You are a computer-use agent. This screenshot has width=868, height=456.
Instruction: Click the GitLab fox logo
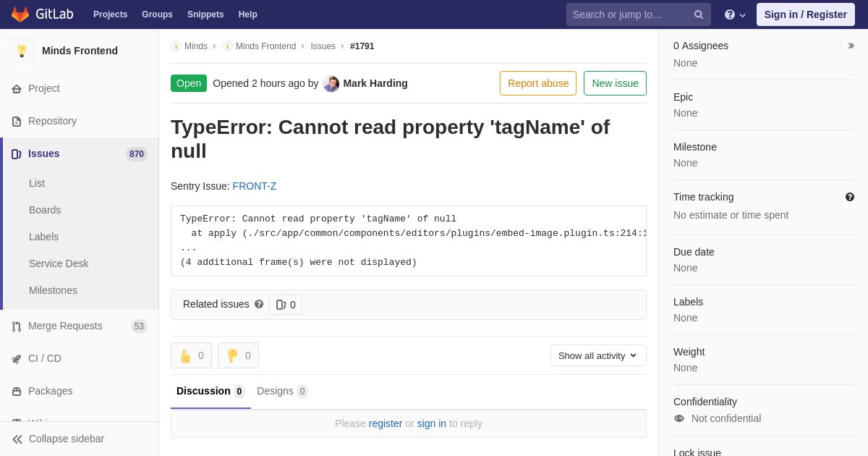coord(20,14)
